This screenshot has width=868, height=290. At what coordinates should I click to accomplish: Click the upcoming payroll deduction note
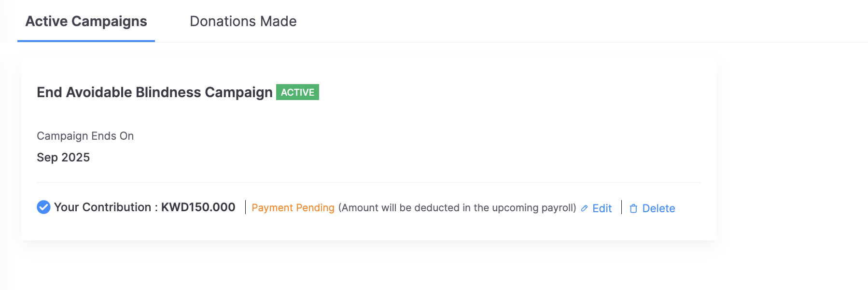pyautogui.click(x=457, y=208)
